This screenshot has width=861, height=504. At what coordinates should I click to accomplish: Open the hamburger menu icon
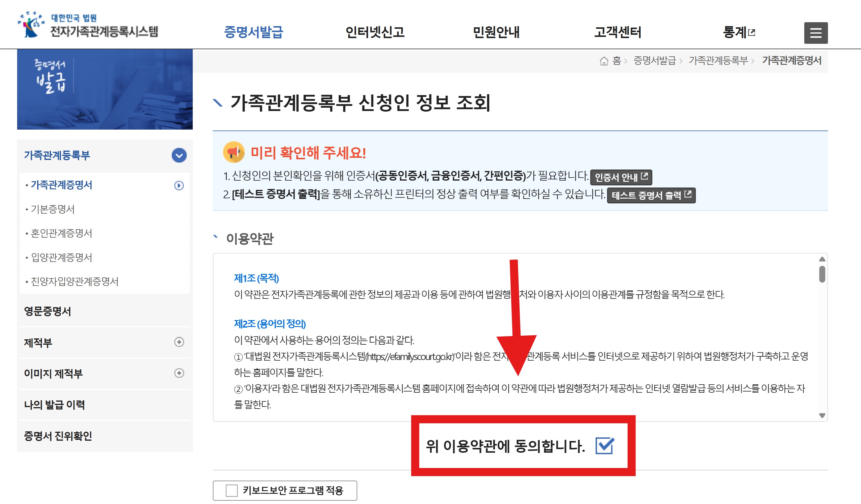(816, 33)
